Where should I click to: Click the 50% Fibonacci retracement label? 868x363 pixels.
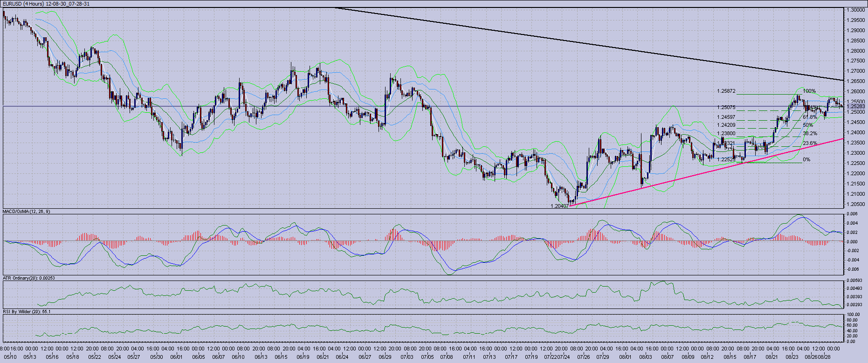click(808, 125)
